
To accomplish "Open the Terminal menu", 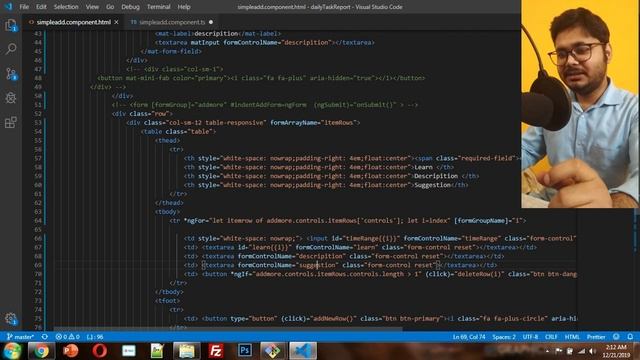I will [158, 7].
